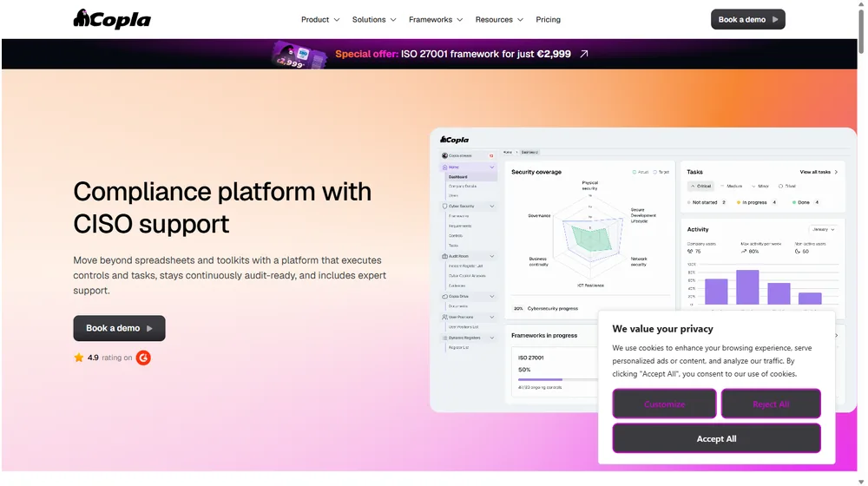Select Dashboard in the preview sidebar
Viewport: 868px width, 486px height.
(x=471, y=176)
